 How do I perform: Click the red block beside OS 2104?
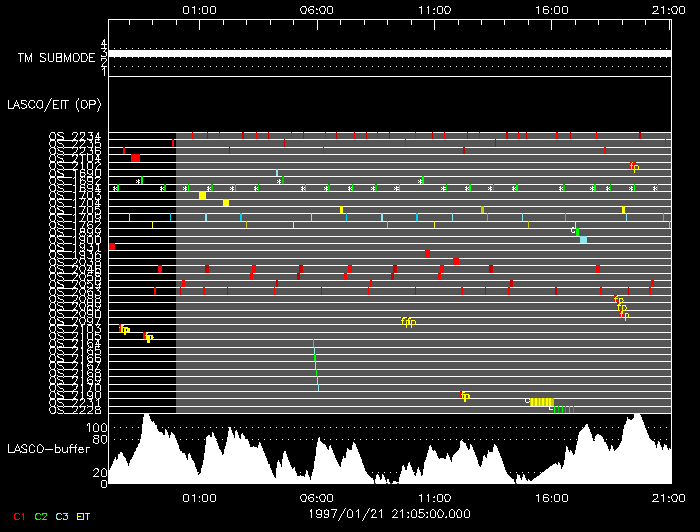135,158
